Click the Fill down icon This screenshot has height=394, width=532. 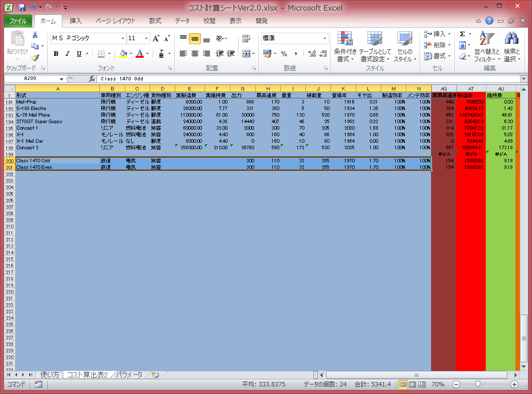(463, 45)
